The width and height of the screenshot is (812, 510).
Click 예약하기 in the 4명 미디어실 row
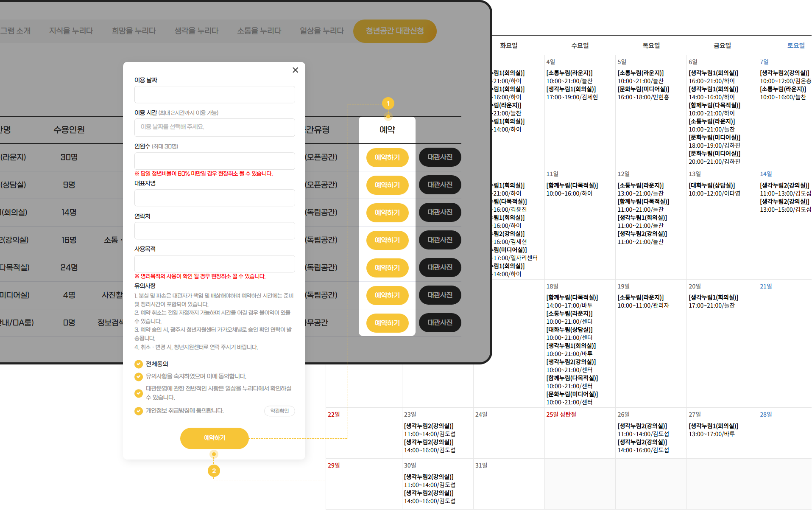(387, 295)
